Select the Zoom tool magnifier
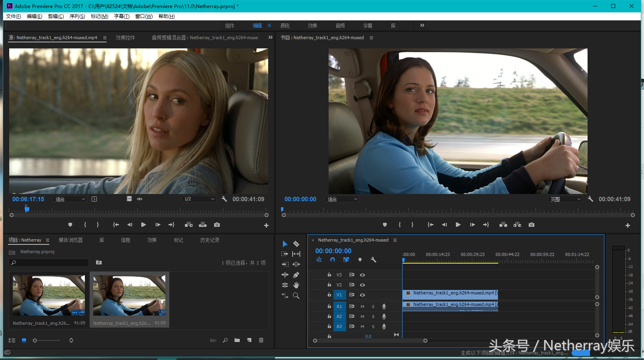 (x=296, y=296)
